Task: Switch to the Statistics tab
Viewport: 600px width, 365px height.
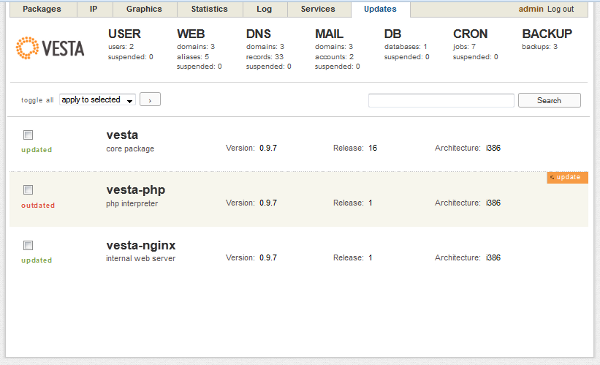Action: click(209, 9)
